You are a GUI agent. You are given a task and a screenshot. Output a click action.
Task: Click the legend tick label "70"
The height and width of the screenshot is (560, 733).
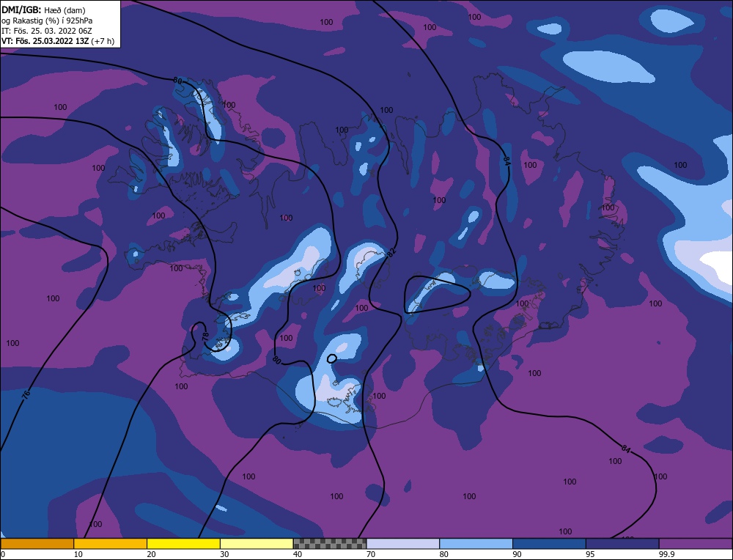371,554
